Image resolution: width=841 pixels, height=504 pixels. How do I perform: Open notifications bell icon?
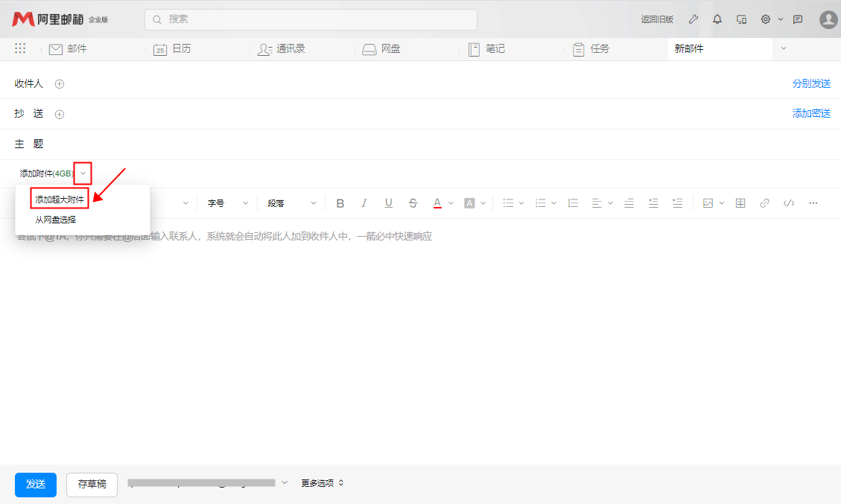coord(717,19)
